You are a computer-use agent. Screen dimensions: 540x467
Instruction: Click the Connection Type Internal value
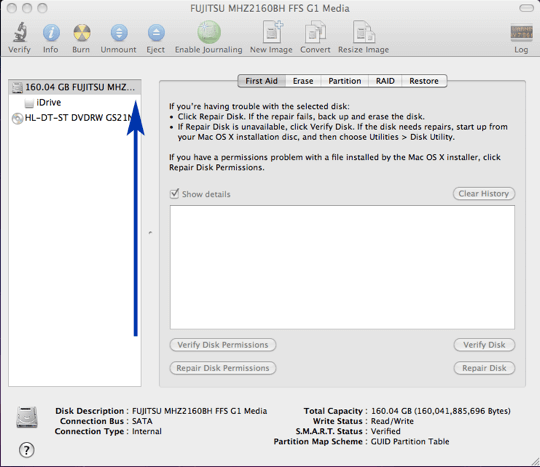(147, 431)
